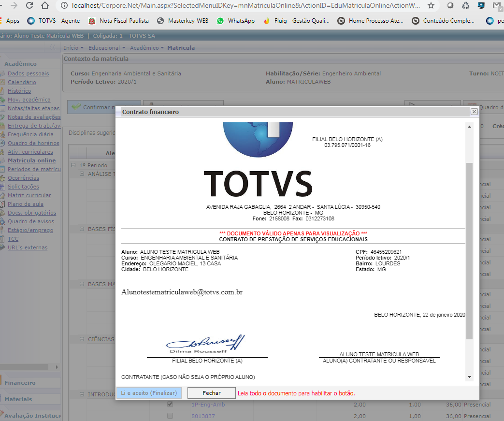Open Matriz curricular link

(x=29, y=195)
